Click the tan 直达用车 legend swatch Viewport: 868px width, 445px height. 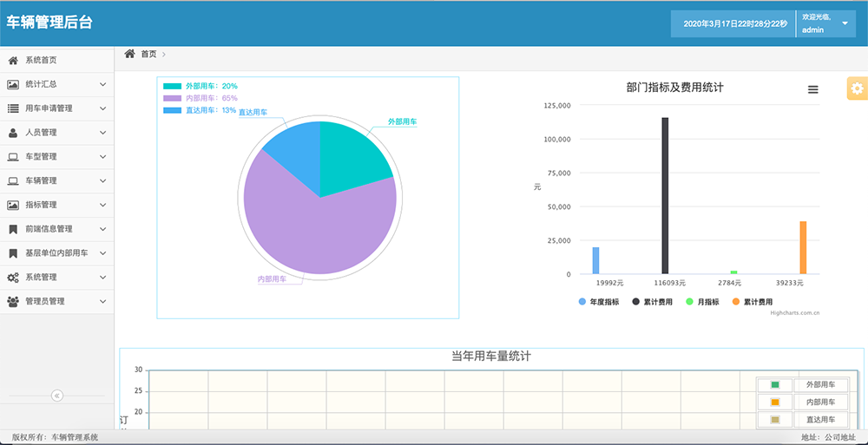pos(775,420)
